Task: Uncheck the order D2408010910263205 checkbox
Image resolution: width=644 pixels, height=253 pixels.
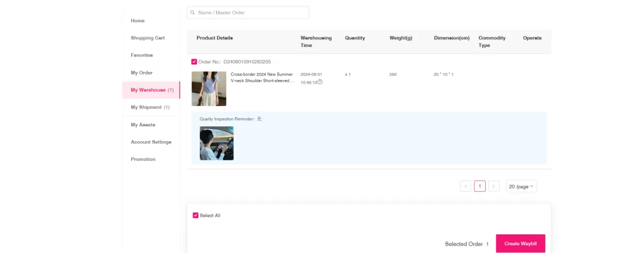Action: click(194, 62)
